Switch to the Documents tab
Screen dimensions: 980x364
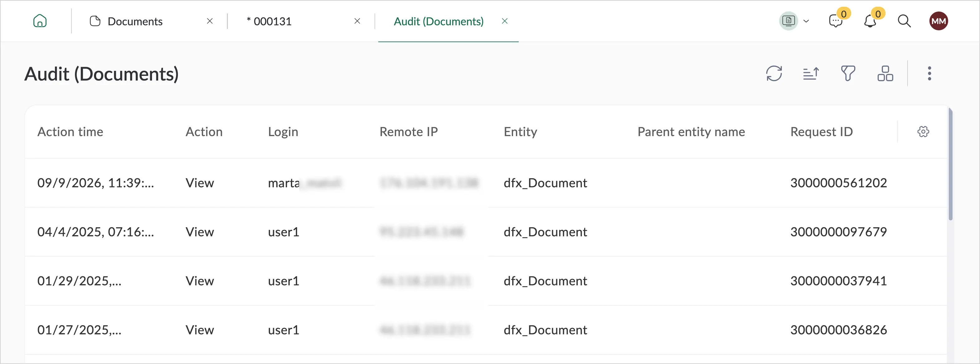(135, 21)
